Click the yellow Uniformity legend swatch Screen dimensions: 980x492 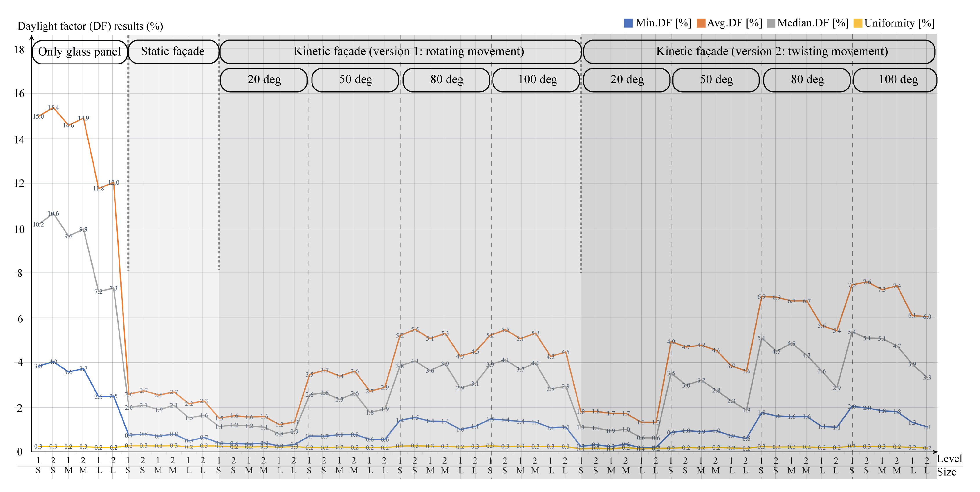[858, 23]
